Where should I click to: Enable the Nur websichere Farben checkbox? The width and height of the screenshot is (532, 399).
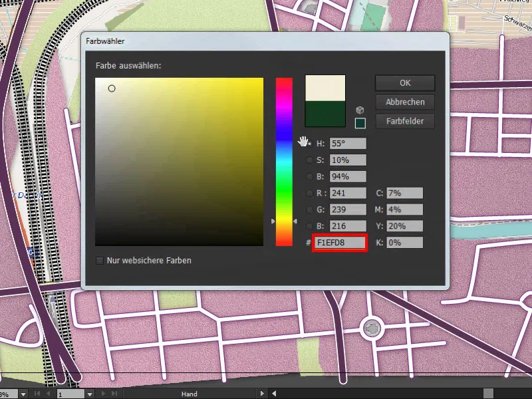100,261
